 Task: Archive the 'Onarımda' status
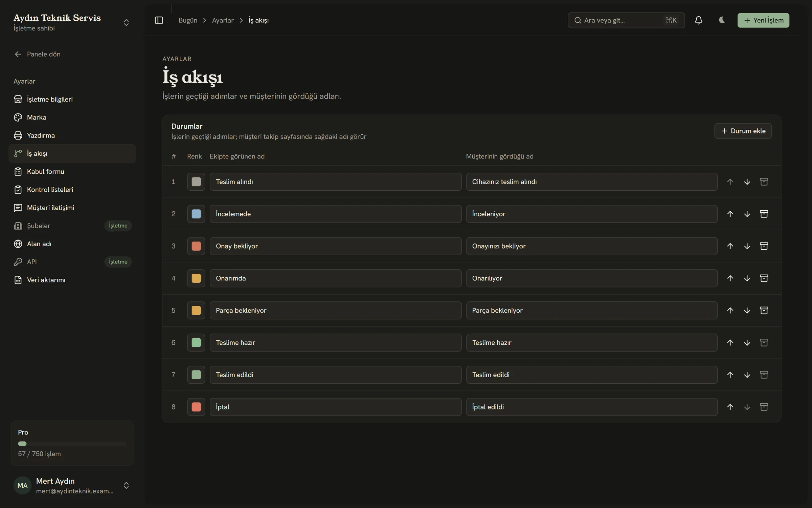(764, 278)
